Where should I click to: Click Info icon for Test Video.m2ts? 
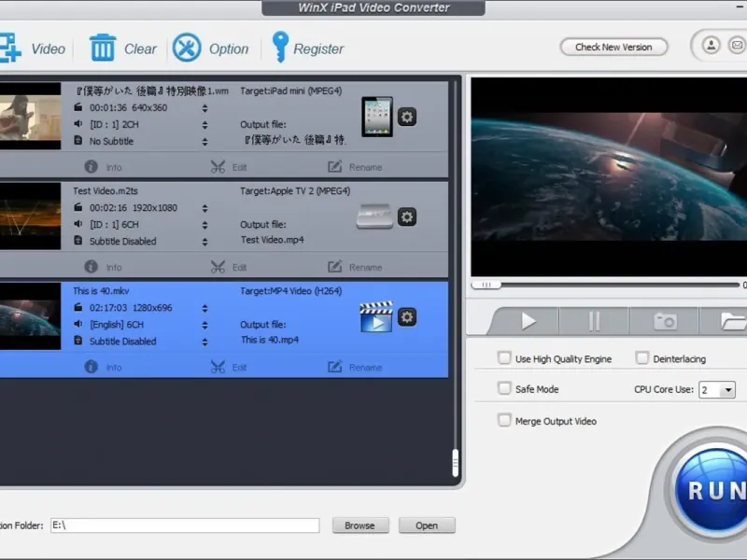[91, 267]
